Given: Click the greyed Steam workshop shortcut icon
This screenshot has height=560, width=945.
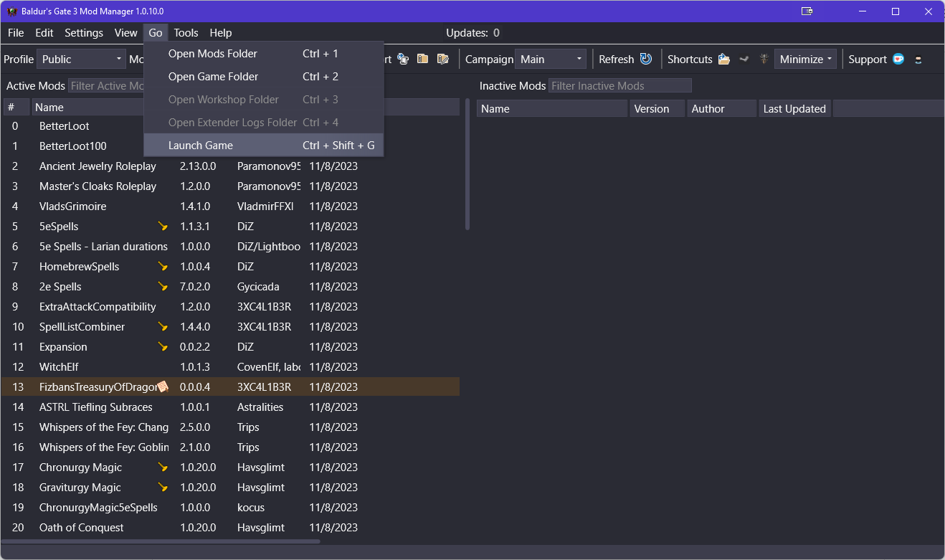Looking at the screenshot, I should 744,60.
